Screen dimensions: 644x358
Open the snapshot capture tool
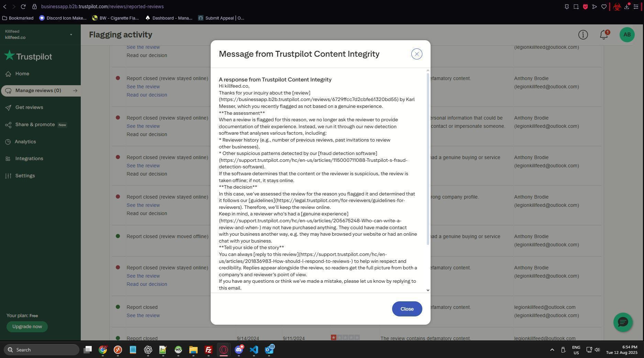click(x=576, y=7)
